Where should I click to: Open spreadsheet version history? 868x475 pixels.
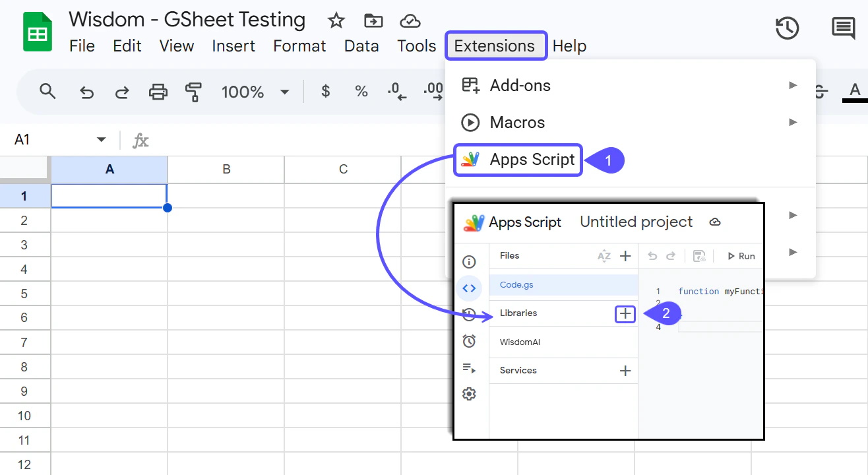point(787,29)
